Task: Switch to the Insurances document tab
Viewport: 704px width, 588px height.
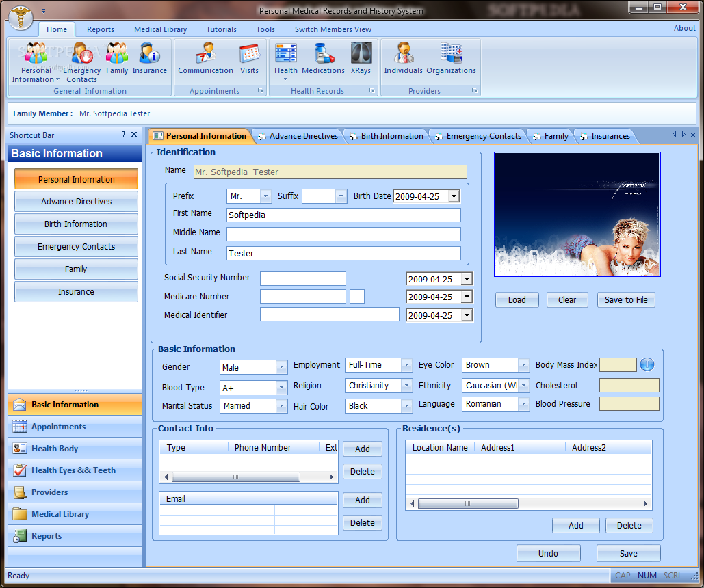Action: pos(605,136)
